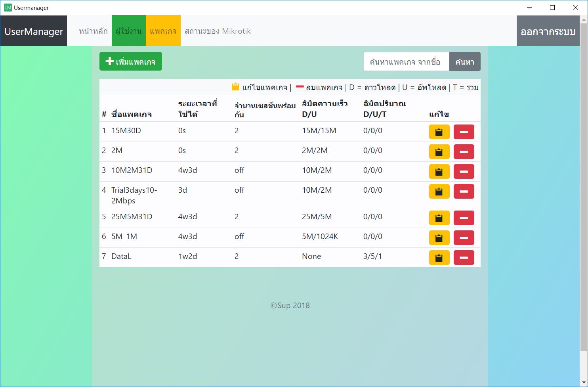Open the สถานะของ Mikrotik status tab

[x=218, y=31]
